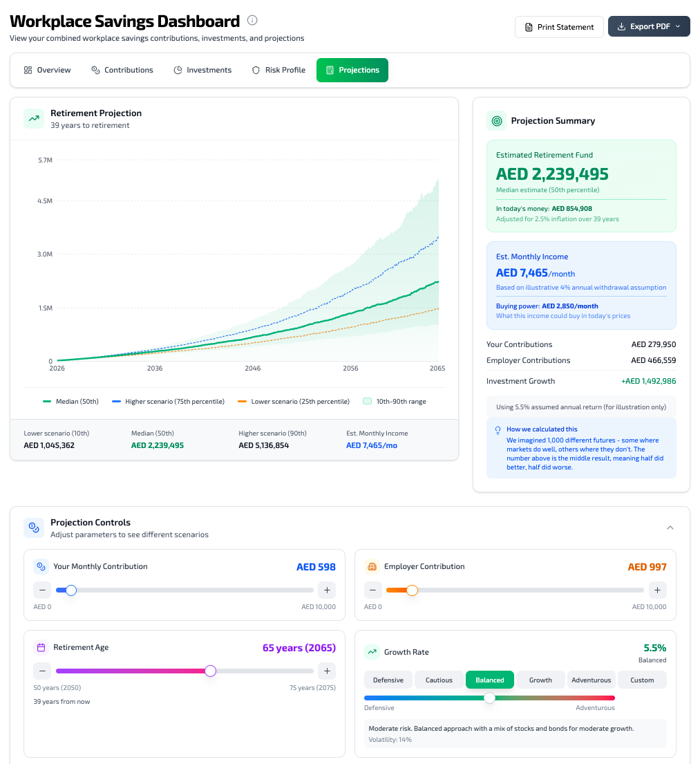
Task: Collapse the Projection Controls section
Action: click(670, 528)
